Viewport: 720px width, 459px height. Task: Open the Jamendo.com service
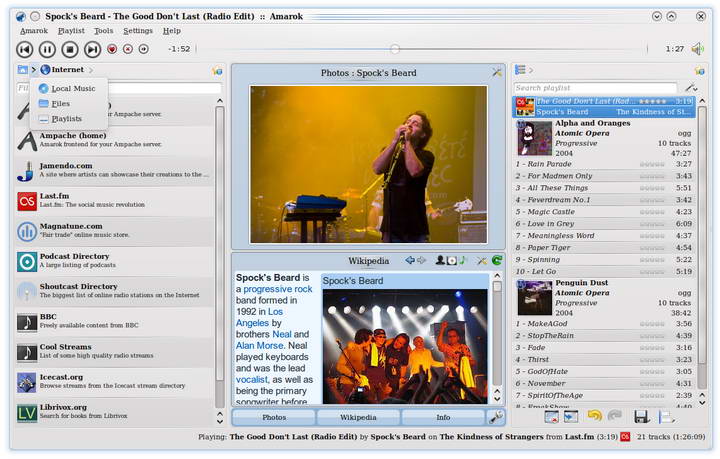(115, 170)
